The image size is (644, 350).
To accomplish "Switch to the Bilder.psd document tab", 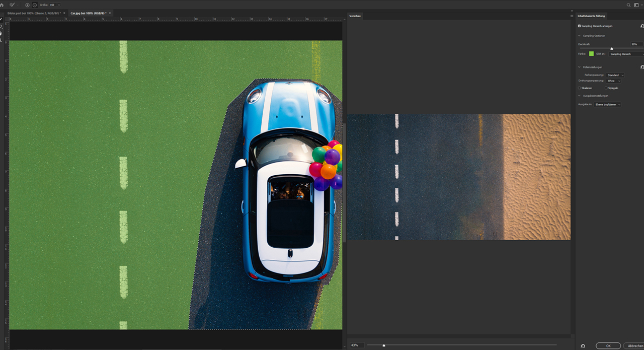I will (x=35, y=13).
